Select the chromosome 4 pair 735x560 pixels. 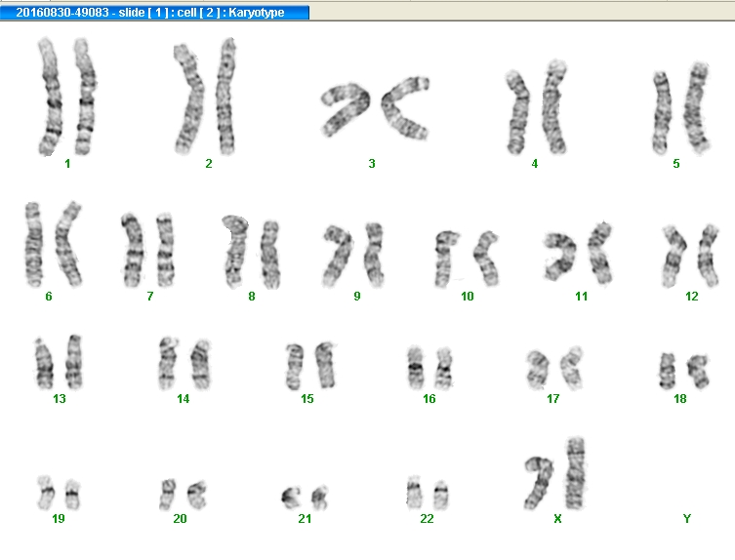[x=535, y=109]
